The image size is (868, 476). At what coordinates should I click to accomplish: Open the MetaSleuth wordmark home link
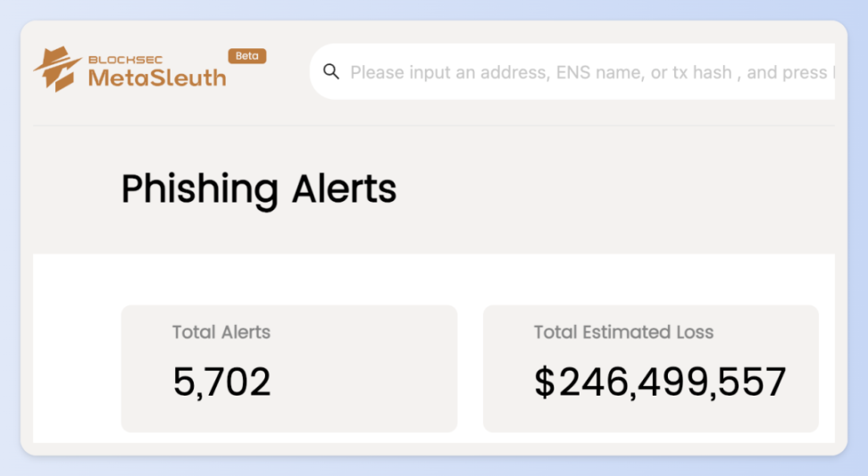[157, 78]
